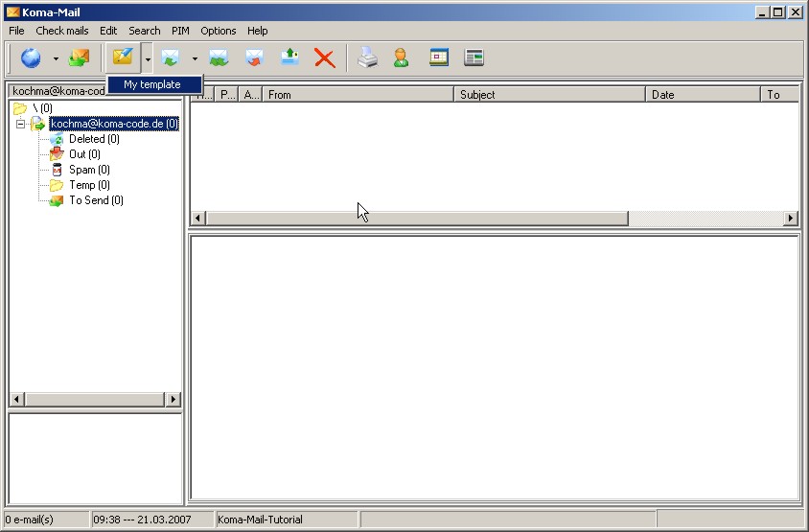Viewport: 809px width, 532px height.
Task: Select My template from the dropdown
Action: click(153, 84)
